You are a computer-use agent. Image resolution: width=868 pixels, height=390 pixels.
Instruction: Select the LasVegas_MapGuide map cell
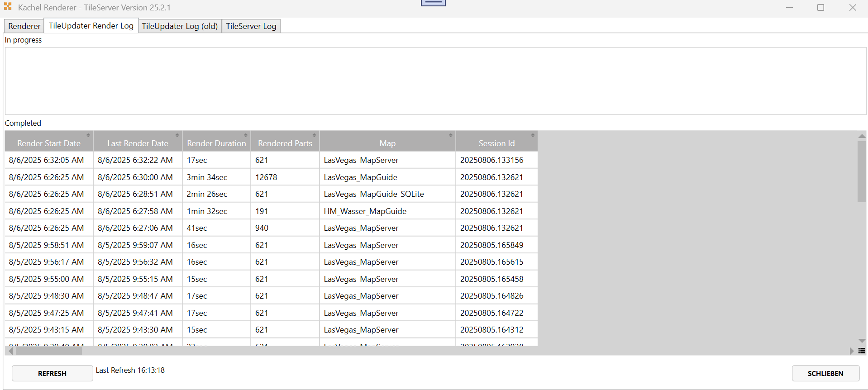tap(387, 177)
